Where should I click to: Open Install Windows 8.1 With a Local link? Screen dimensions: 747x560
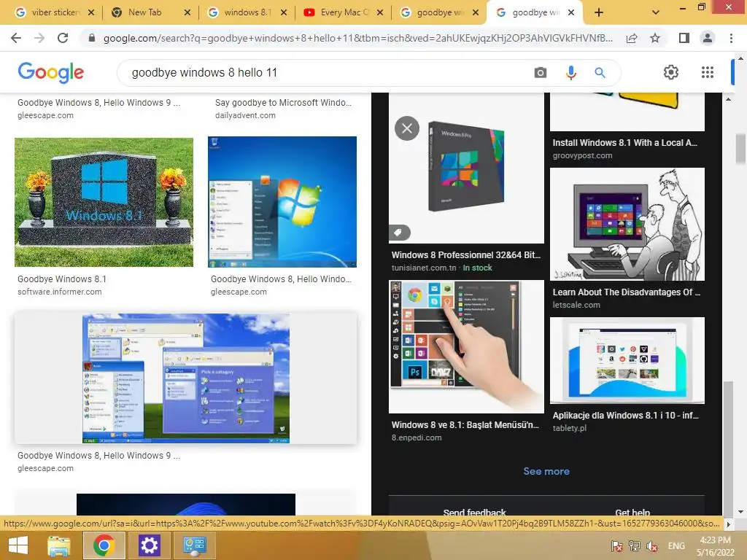point(624,142)
